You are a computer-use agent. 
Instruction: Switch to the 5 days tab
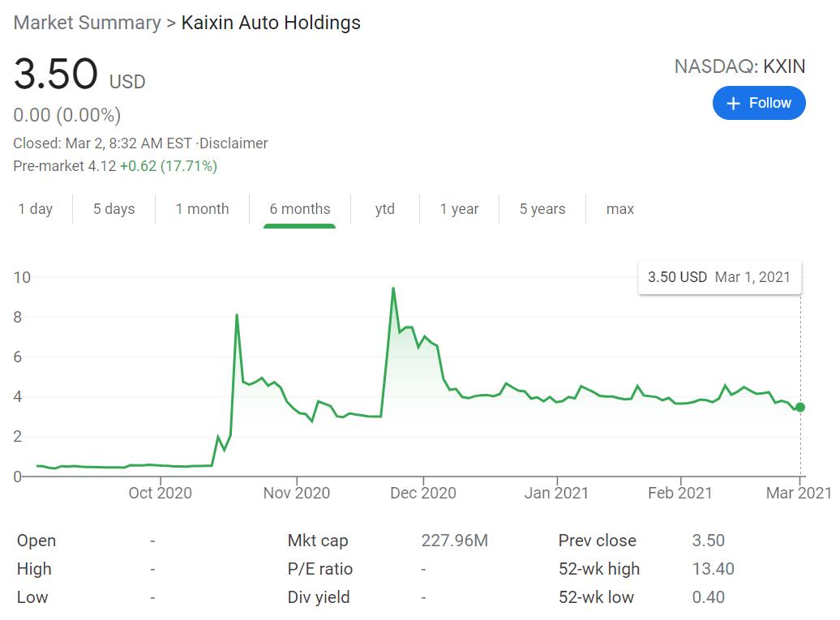[x=114, y=209]
